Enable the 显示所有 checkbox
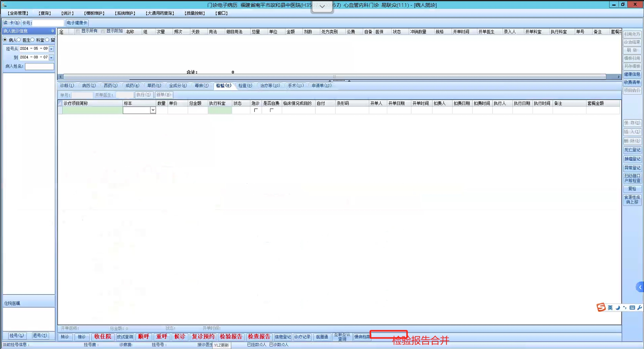 click(x=78, y=31)
